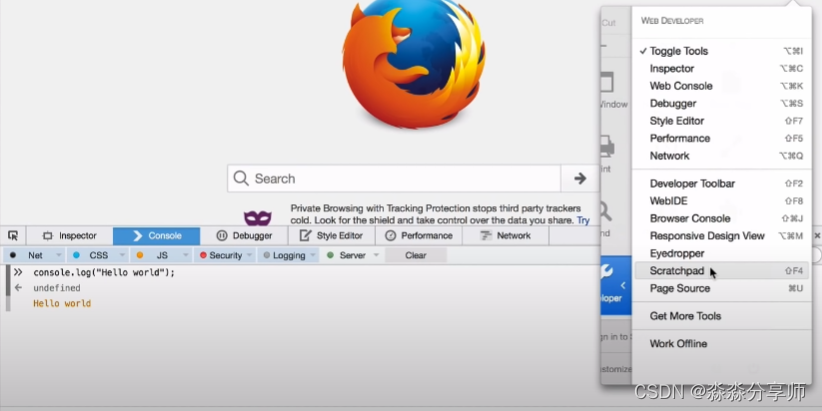Clear the console output
Screen dimensions: 822x411
(416, 255)
